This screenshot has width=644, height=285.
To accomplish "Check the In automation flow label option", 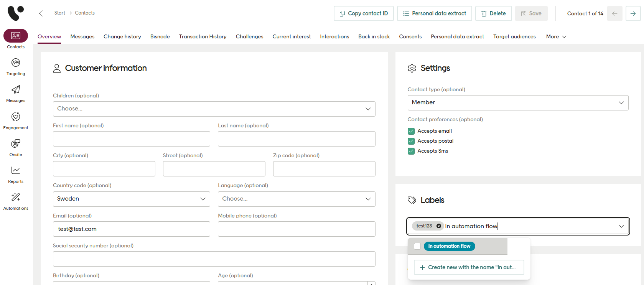I will click(417, 246).
